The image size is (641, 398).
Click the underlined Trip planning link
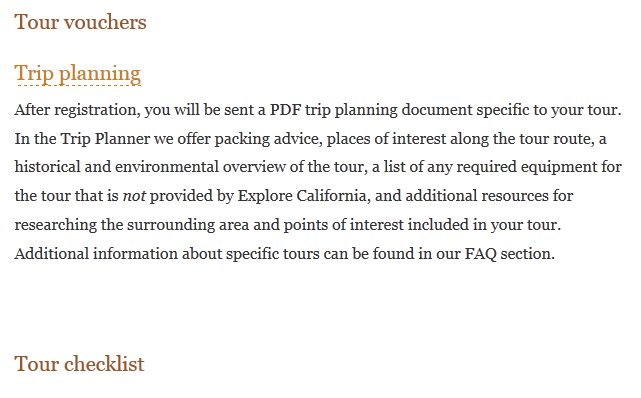pos(78,74)
